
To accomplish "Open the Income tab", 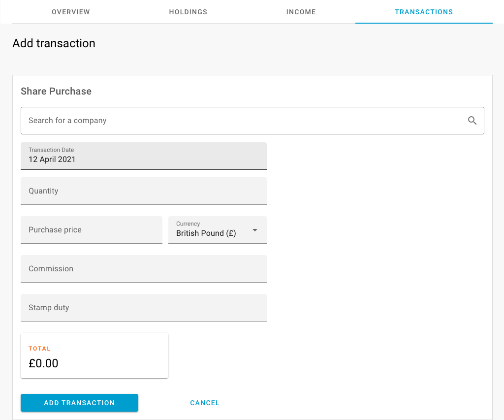I will coord(301,12).
